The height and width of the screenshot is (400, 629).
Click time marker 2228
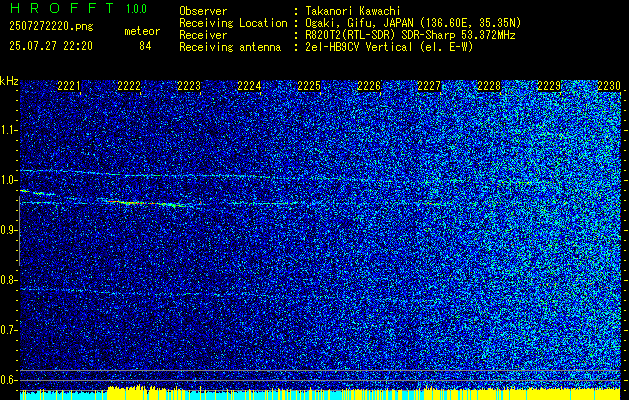tap(489, 86)
